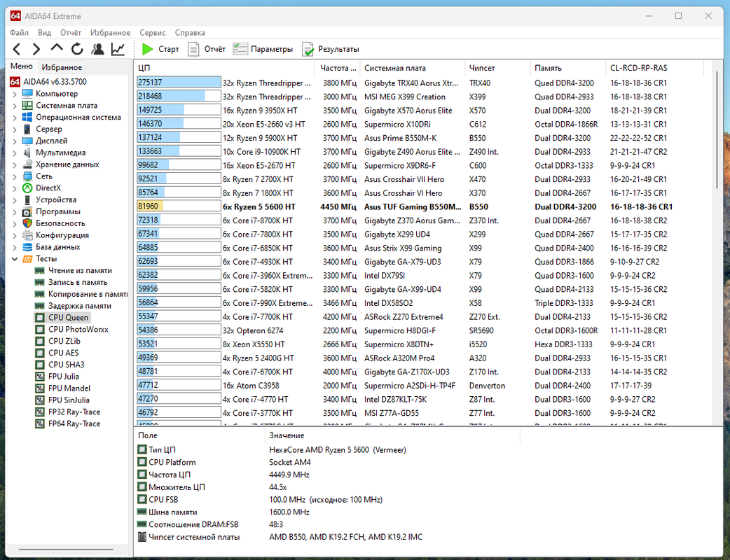Expand the Операционная система node

pos(15,117)
